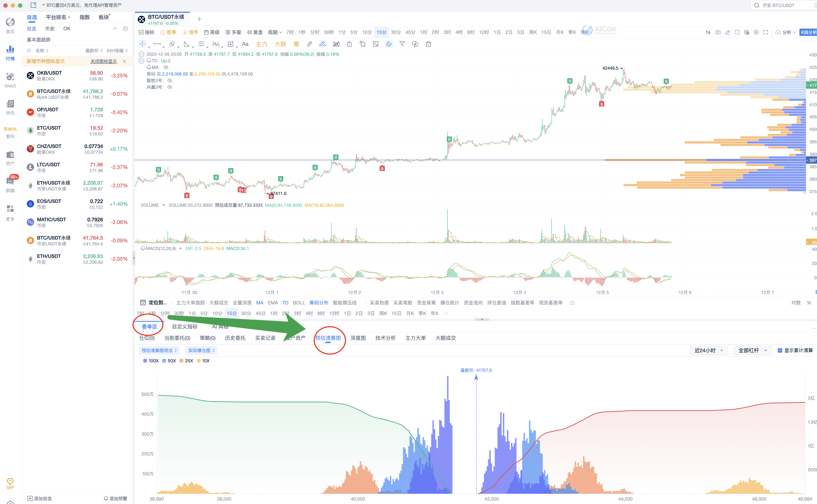Click the 币安 BTC/USDT search field
This screenshot has height=504, width=817.
(x=784, y=5)
